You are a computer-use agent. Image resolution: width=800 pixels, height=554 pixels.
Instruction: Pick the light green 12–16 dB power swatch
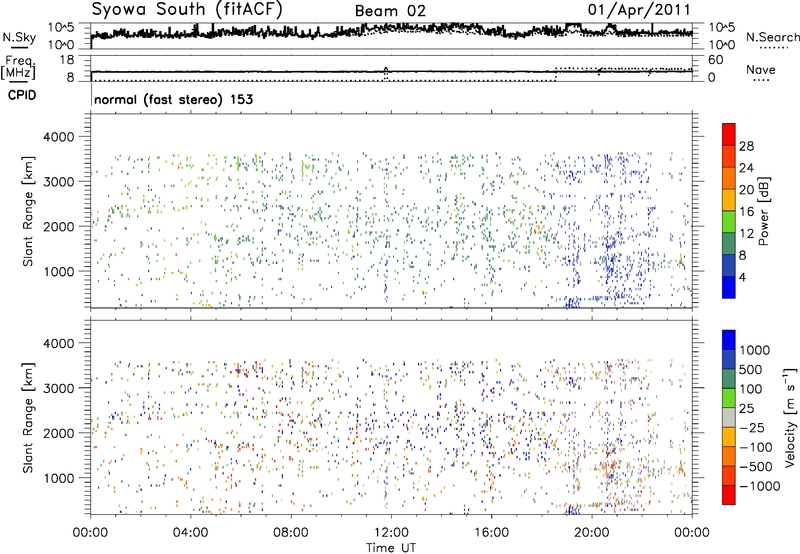click(729, 222)
